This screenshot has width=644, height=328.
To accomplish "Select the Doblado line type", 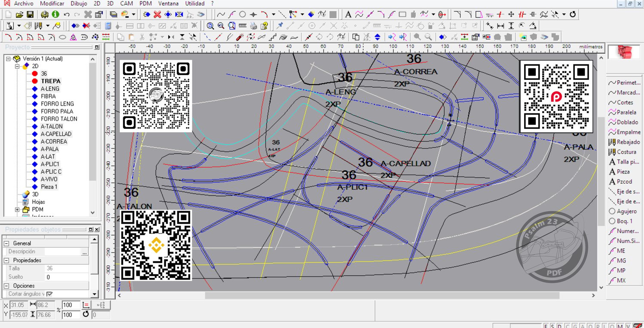I will (x=623, y=122).
